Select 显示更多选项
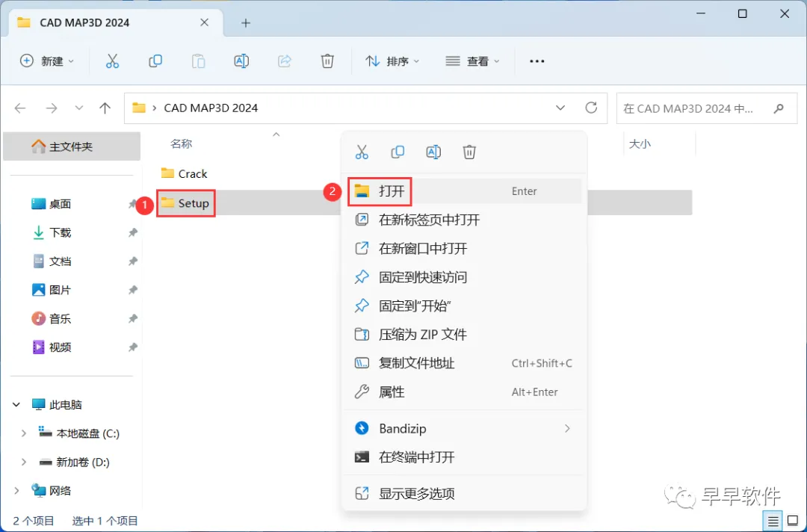 pos(464,494)
